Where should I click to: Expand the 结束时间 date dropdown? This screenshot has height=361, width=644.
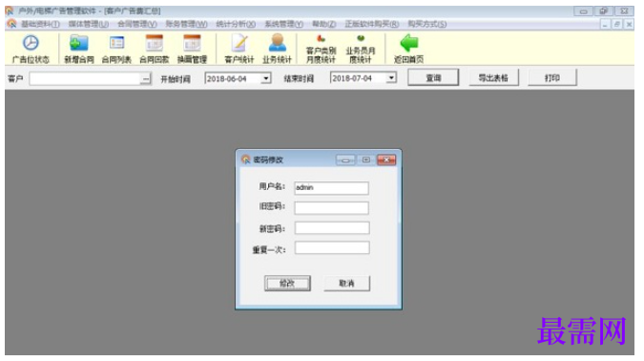point(391,77)
